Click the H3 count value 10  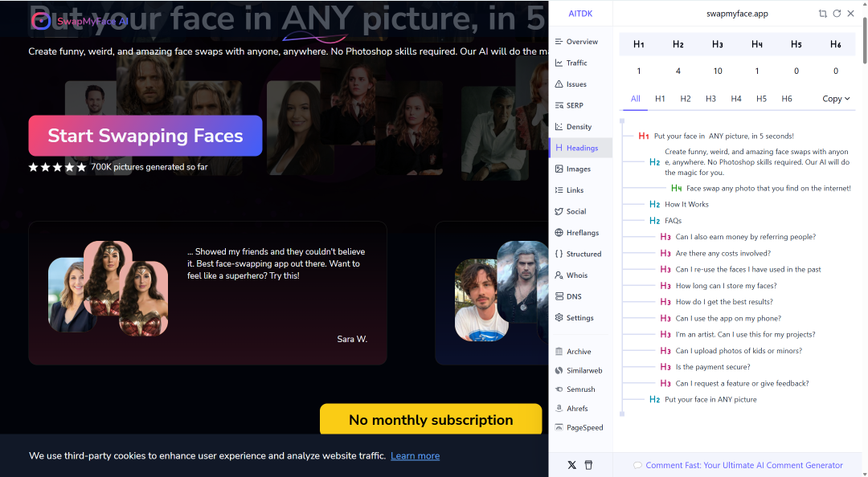pyautogui.click(x=718, y=71)
